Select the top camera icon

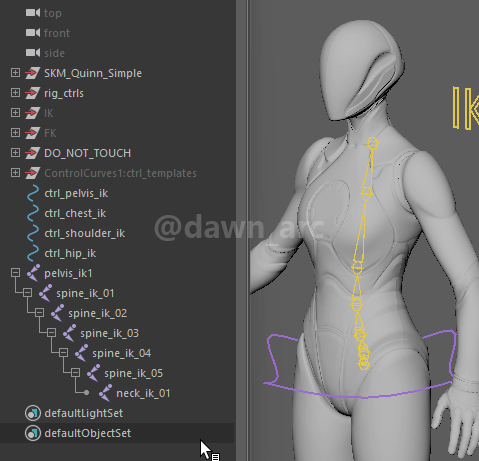33,13
